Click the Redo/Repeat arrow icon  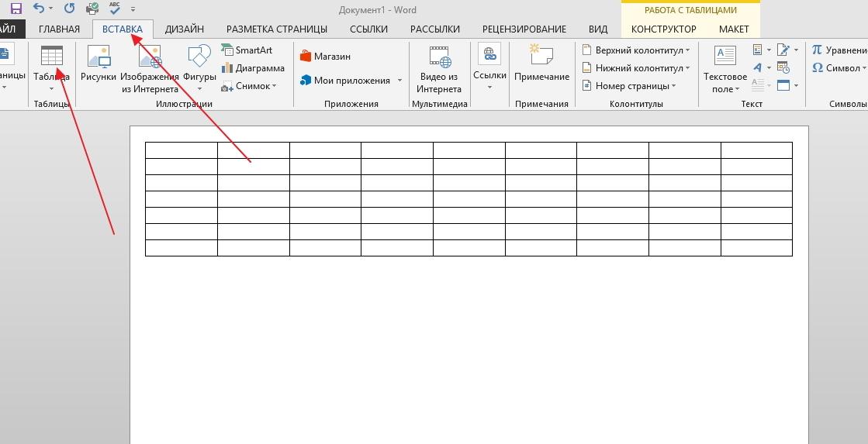pos(69,9)
